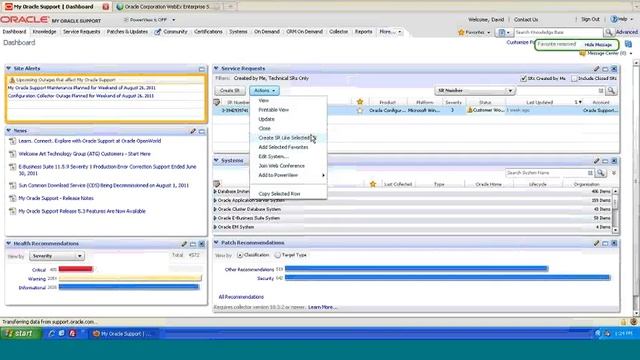640x360 pixels.
Task: Edit Service Requests panel with pencil icon
Action: pos(596,69)
